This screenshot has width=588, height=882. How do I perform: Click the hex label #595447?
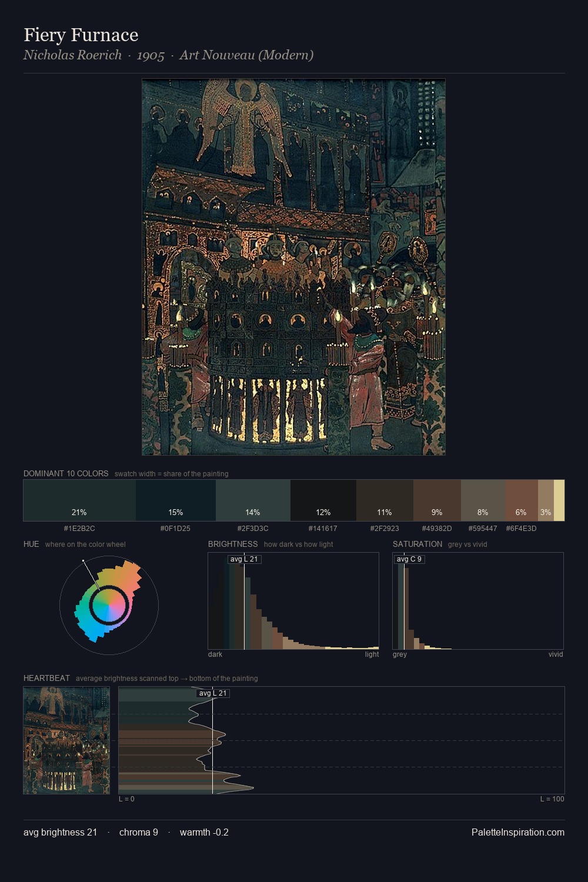coord(483,528)
